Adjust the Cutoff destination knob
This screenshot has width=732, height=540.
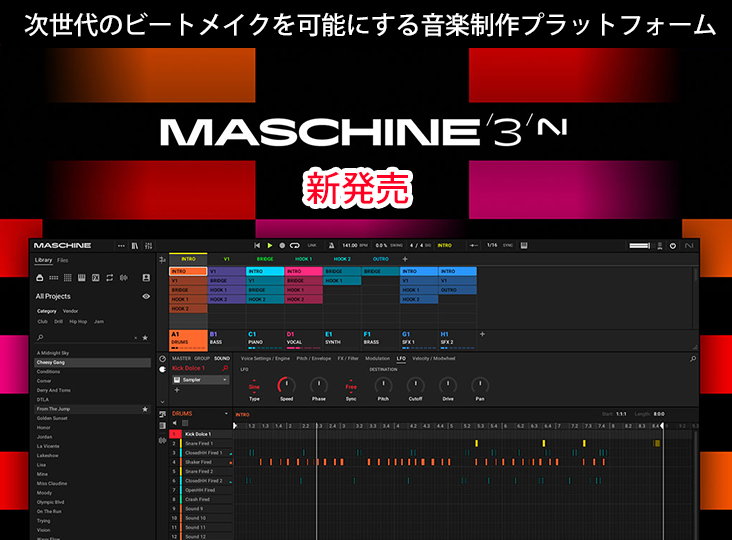pos(415,386)
